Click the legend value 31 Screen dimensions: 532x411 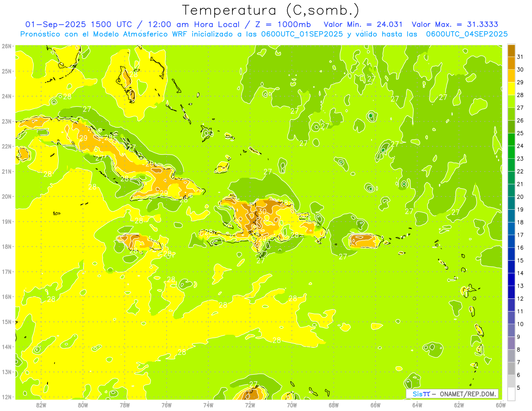click(520, 57)
